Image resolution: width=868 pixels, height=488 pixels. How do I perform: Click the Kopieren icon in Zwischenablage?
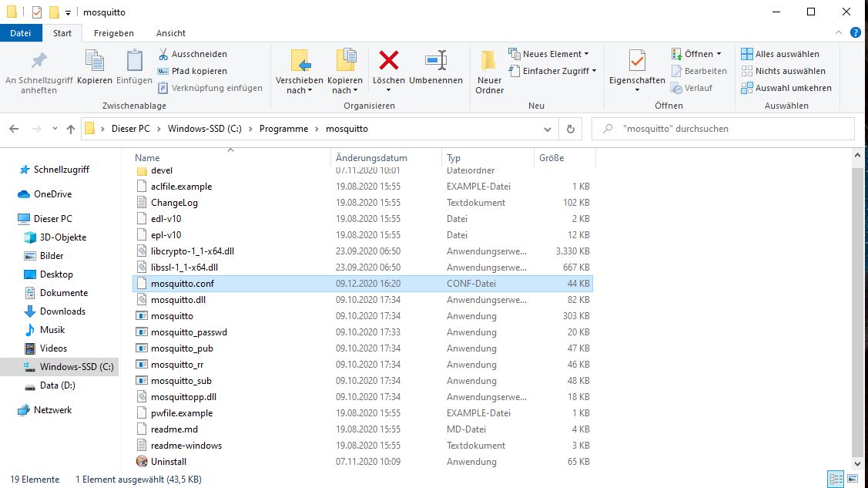click(95, 61)
